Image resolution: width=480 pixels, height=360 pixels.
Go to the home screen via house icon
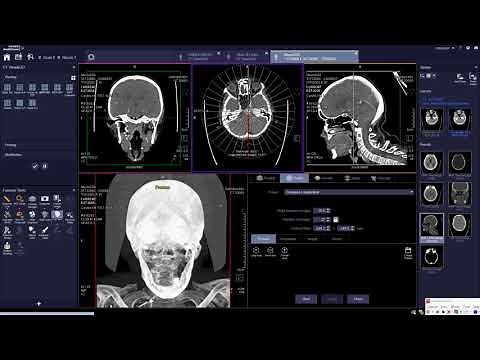pyautogui.click(x=7, y=57)
